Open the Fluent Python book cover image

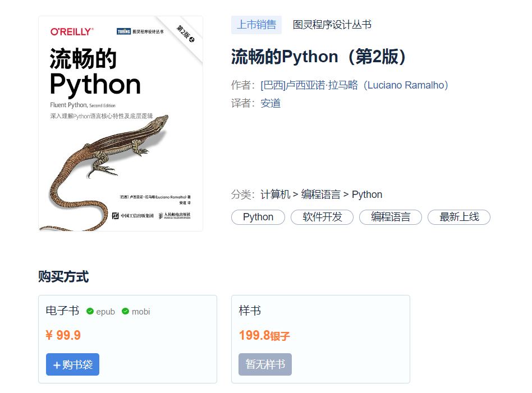[x=121, y=124]
